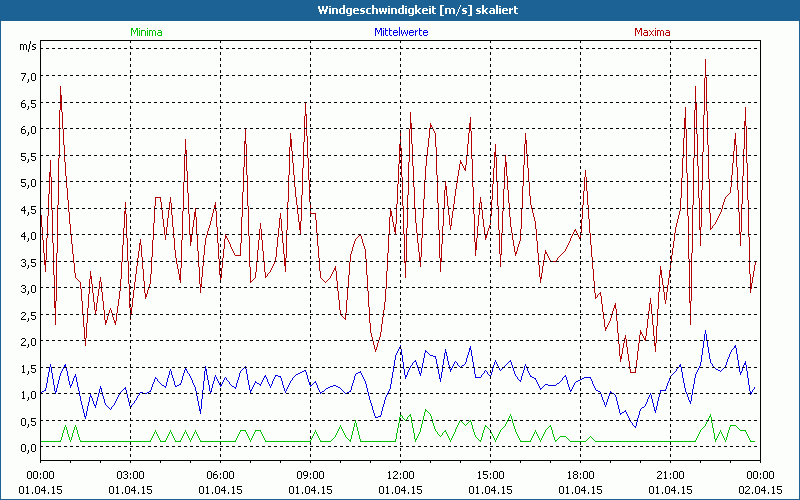The width and height of the screenshot is (800, 500).
Task: Click the 0,0 y-axis baseline label
Action: pyautogui.click(x=26, y=448)
